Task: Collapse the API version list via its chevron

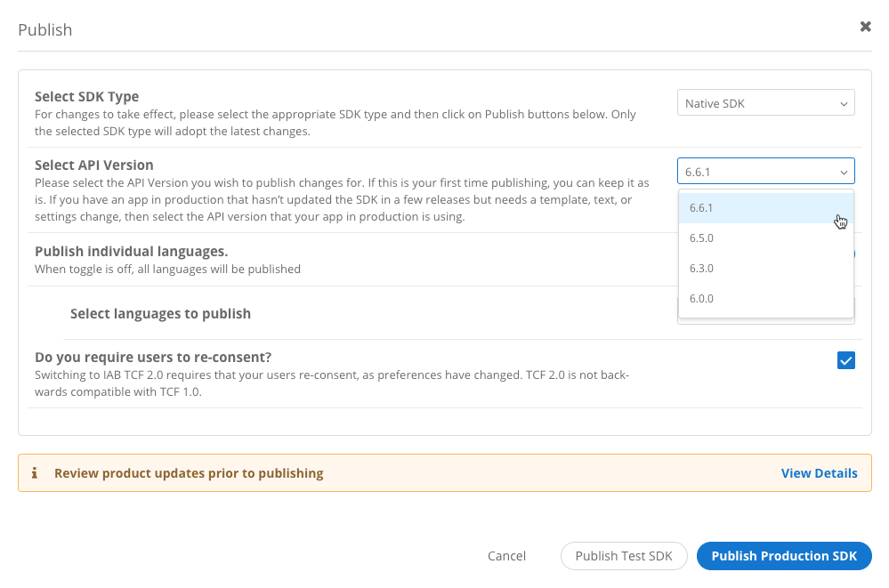Action: [x=843, y=172]
